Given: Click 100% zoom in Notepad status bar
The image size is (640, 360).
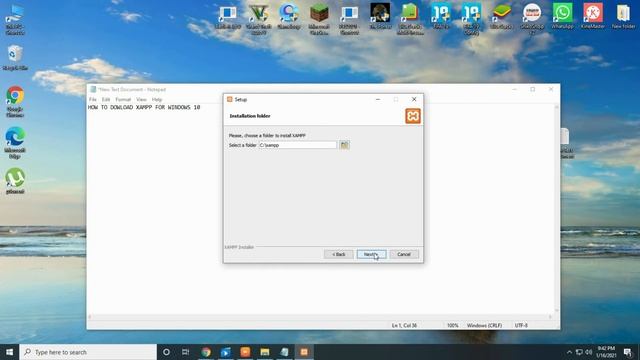Looking at the screenshot, I should pyautogui.click(x=452, y=325).
